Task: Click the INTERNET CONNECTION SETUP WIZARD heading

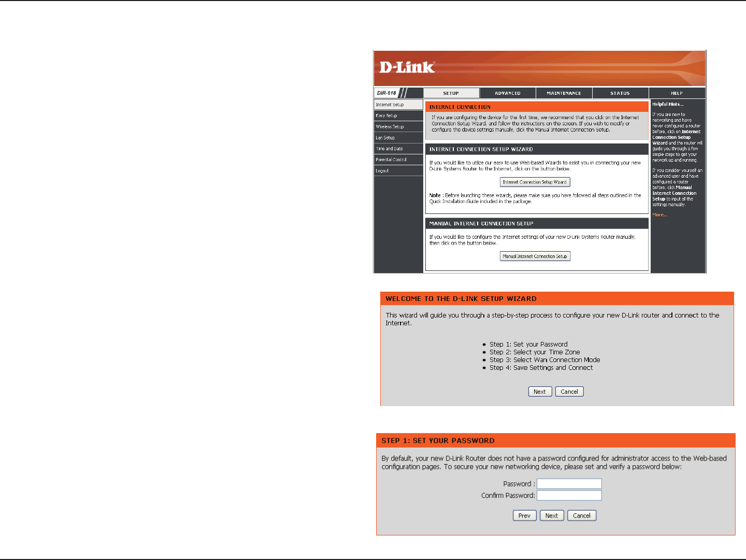Action: (x=481, y=149)
